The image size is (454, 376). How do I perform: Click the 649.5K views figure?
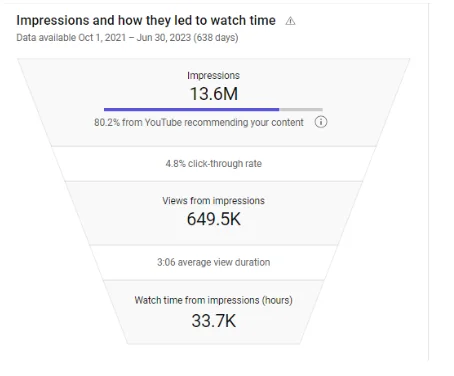[x=214, y=219]
